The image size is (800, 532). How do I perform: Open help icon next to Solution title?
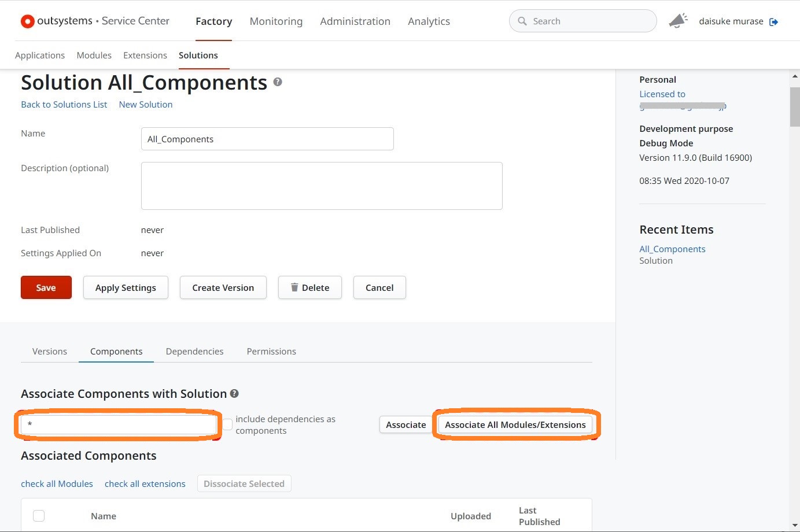278,82
